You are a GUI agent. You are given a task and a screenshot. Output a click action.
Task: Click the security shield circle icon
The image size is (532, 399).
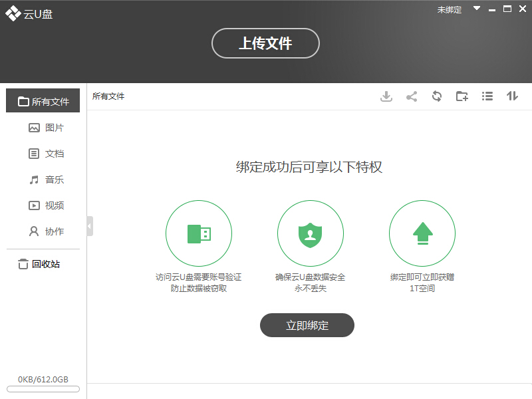(311, 233)
